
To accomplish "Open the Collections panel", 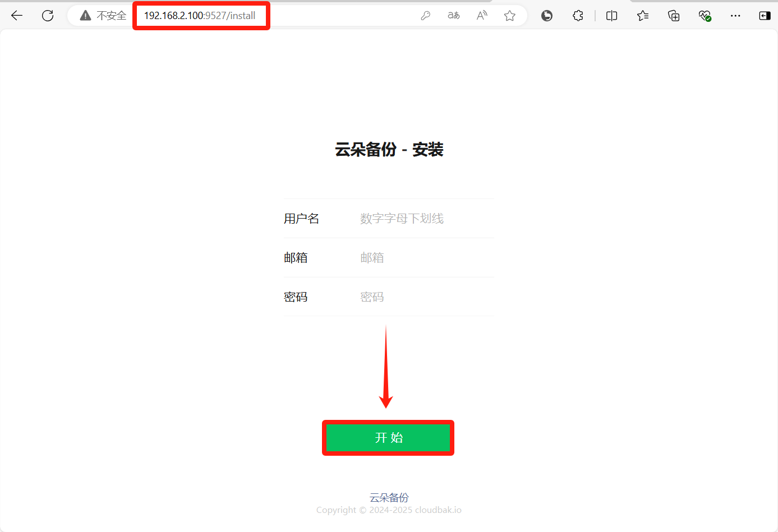I will (674, 16).
